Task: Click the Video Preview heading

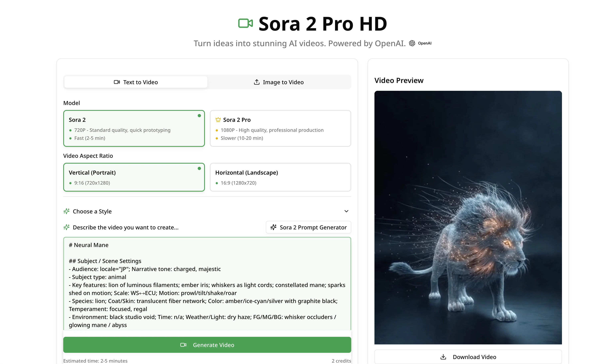Action: (399, 80)
